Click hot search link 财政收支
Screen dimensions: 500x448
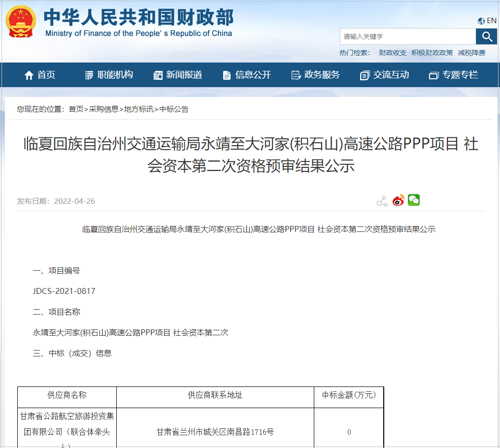pyautogui.click(x=393, y=53)
